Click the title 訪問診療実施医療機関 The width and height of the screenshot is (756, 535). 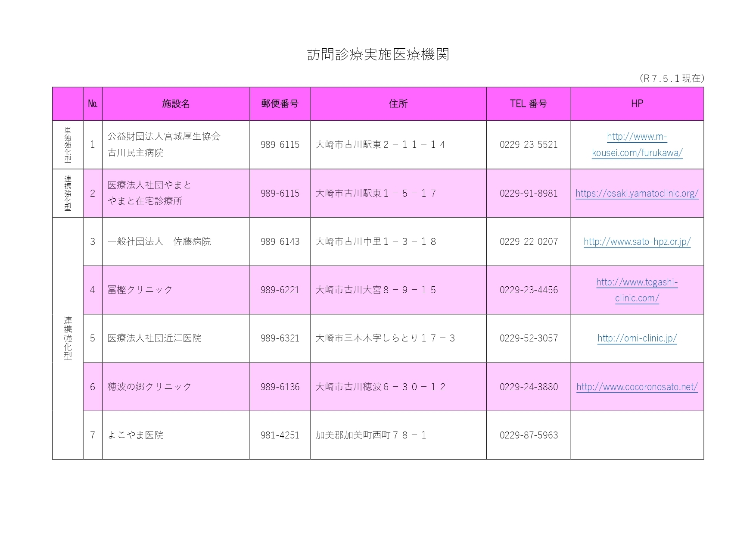click(378, 54)
